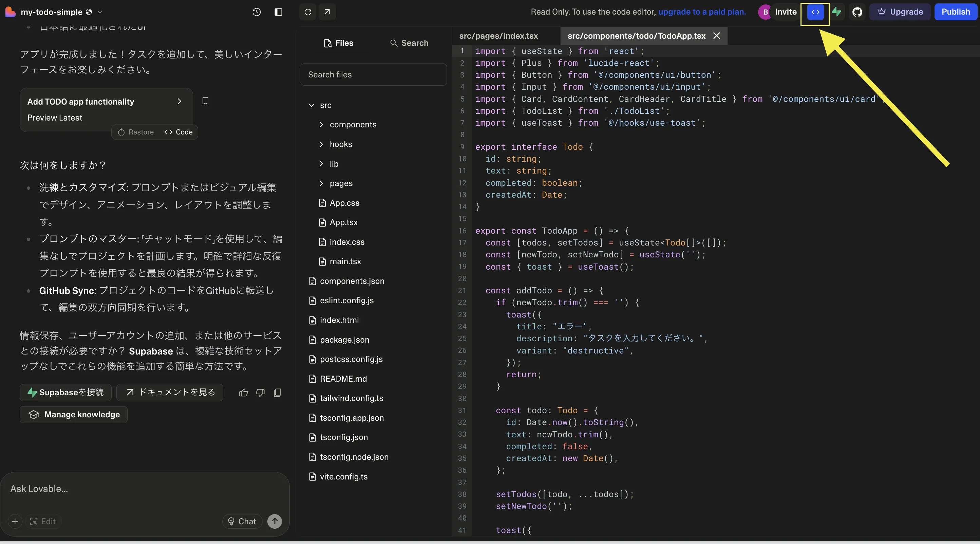This screenshot has width=980, height=544.
Task: Open the GitHub integration icon
Action: point(857,12)
